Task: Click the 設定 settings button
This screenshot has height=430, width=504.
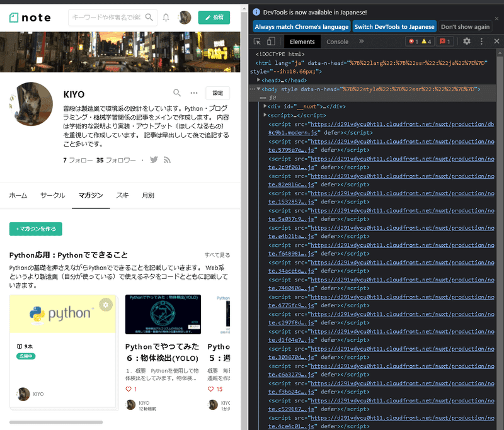Action: pyautogui.click(x=217, y=93)
